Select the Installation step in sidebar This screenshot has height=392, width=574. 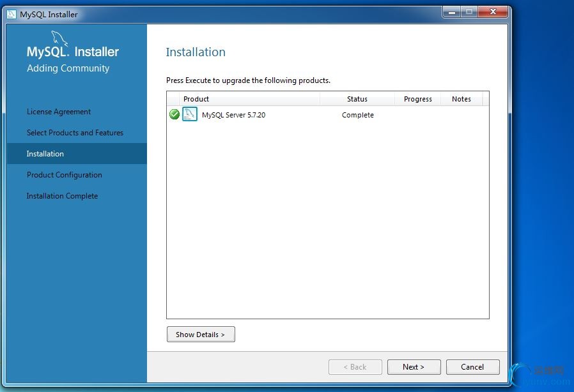click(77, 154)
